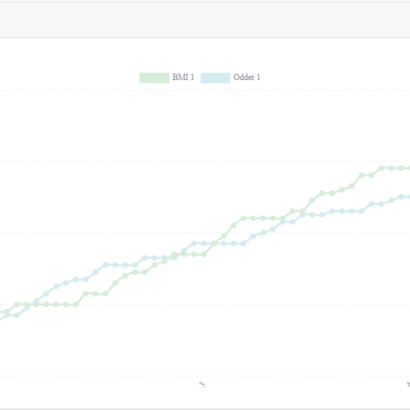Click the green BMI 1 legend swatch
Screen dimensions: 410x410
click(x=154, y=78)
